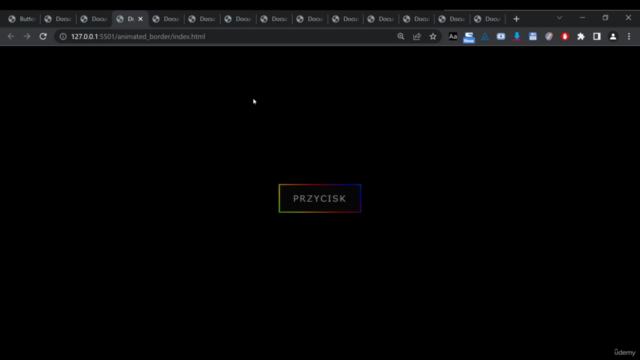Open the floppy disk save extension

533,36
